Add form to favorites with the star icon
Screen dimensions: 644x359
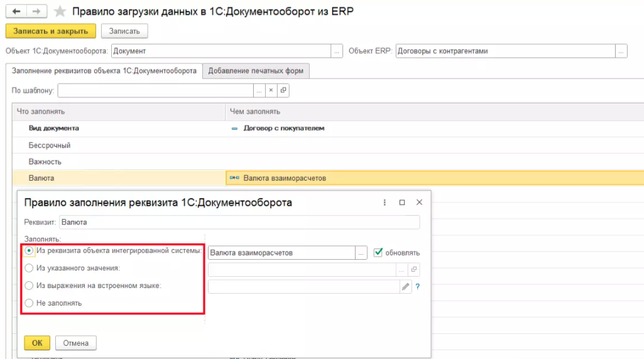(60, 11)
